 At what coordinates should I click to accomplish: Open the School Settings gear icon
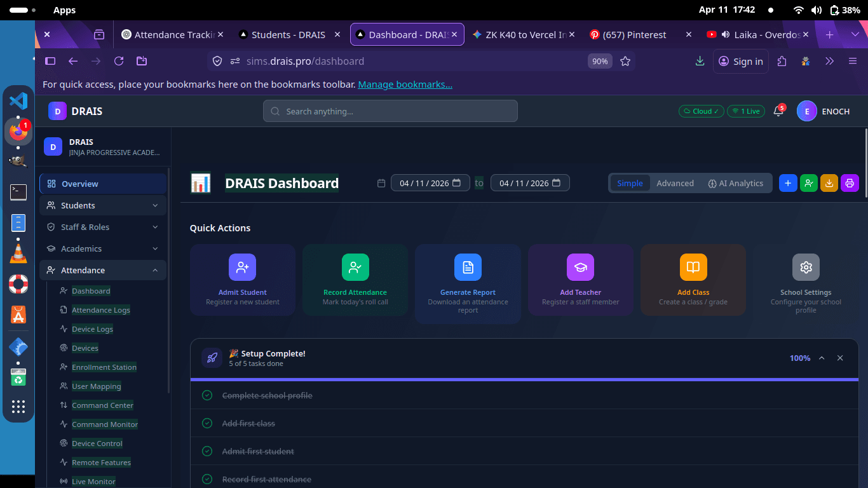pyautogui.click(x=805, y=267)
